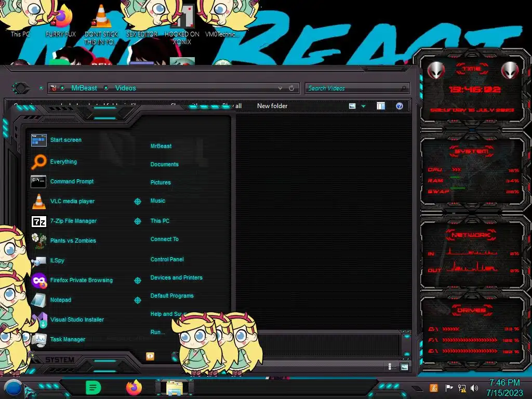Screen dimensions: 532x399
Task: Select Connect To in start menu
Action: tap(165, 239)
